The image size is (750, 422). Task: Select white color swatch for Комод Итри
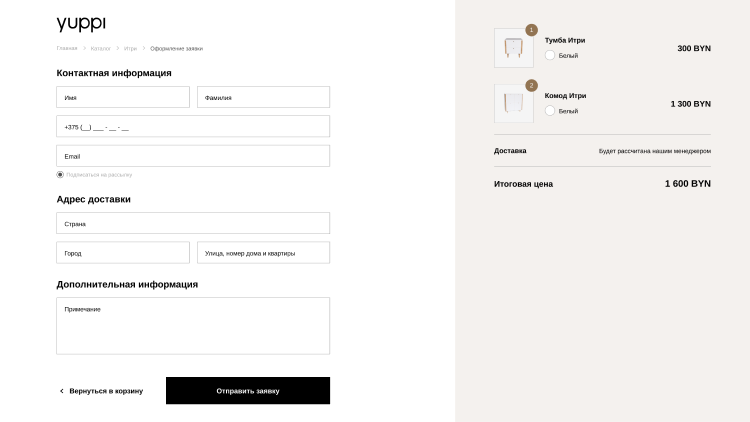click(550, 110)
